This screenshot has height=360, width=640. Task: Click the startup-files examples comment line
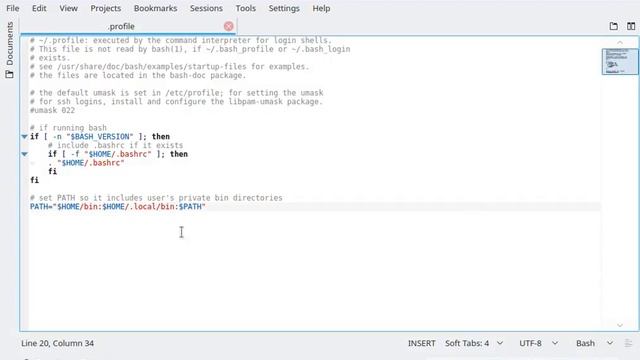(169, 67)
